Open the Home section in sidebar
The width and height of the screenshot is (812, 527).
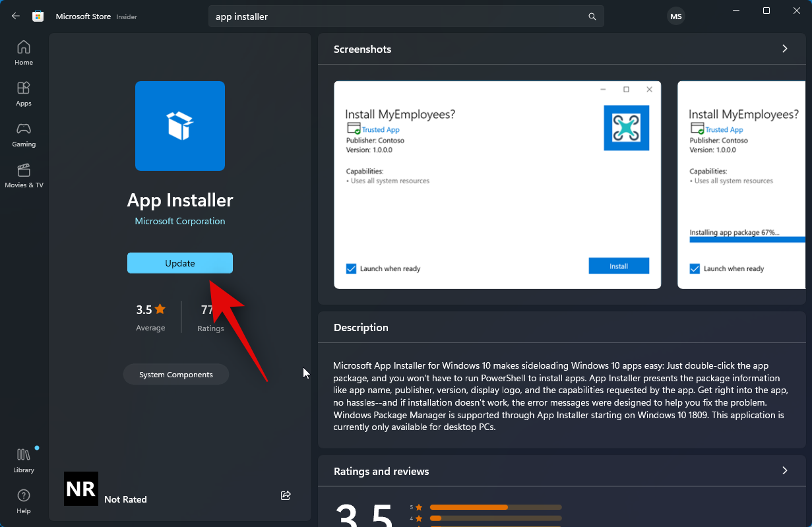point(24,53)
